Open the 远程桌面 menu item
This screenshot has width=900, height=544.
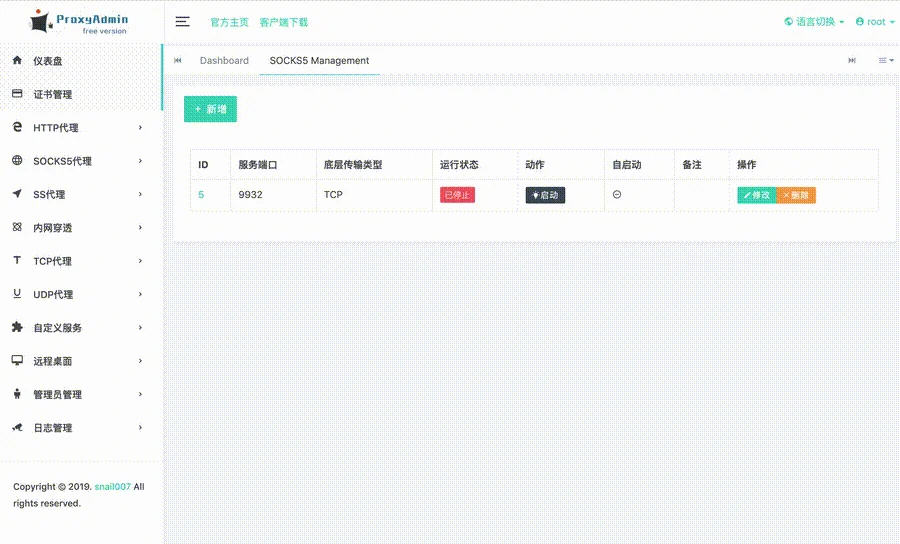pos(80,361)
